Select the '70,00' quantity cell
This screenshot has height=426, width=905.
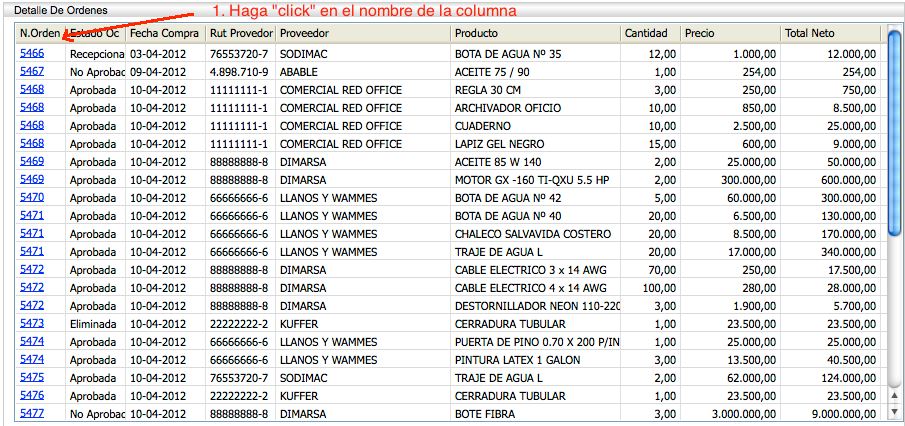[x=650, y=270]
